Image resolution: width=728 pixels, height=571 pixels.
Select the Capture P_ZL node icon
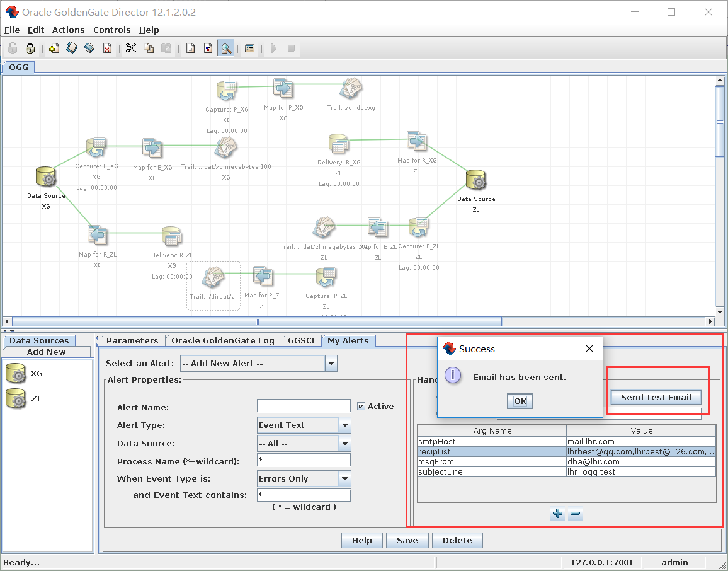(326, 277)
